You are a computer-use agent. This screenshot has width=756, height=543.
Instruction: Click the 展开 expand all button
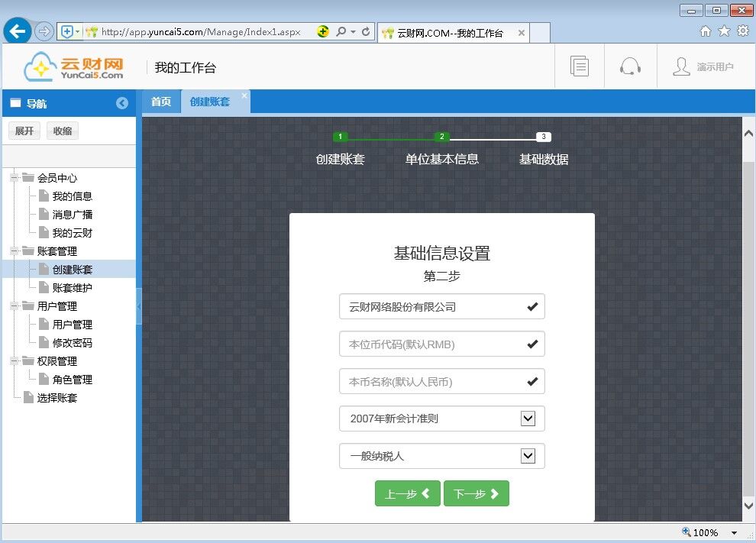coord(24,131)
